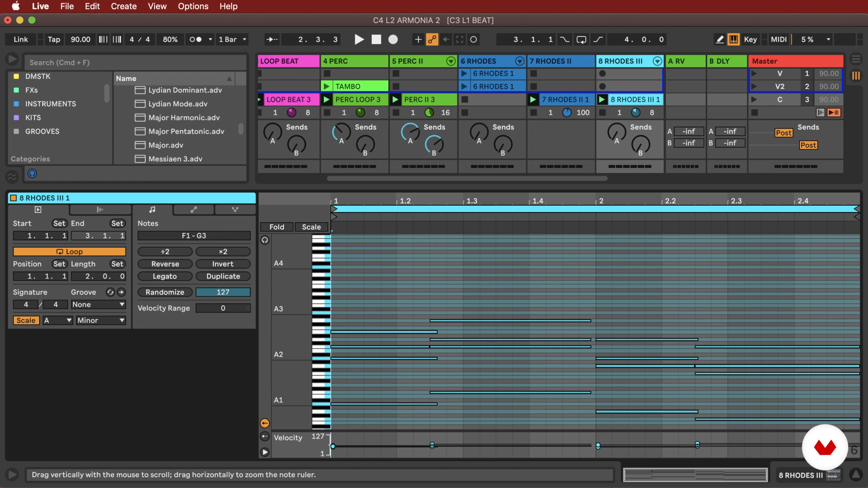
Task: Toggle the Session Record circle button
Action: click(473, 39)
